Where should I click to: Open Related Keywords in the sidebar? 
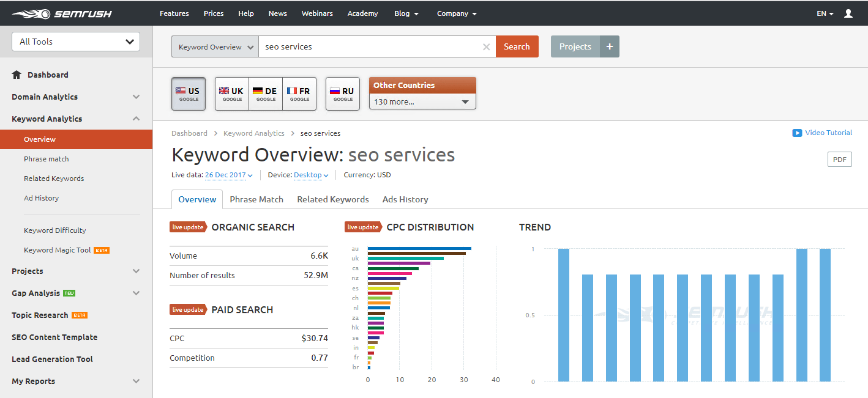[x=54, y=179]
